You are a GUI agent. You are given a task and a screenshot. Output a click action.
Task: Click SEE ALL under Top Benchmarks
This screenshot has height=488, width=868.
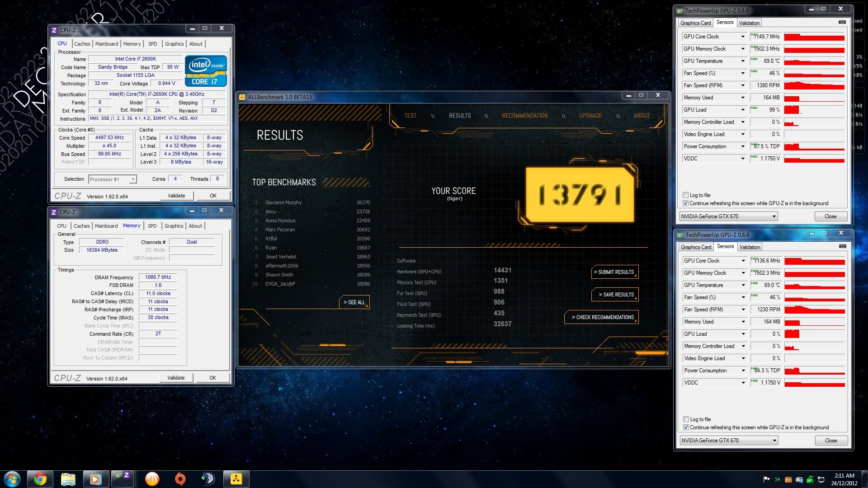click(354, 302)
